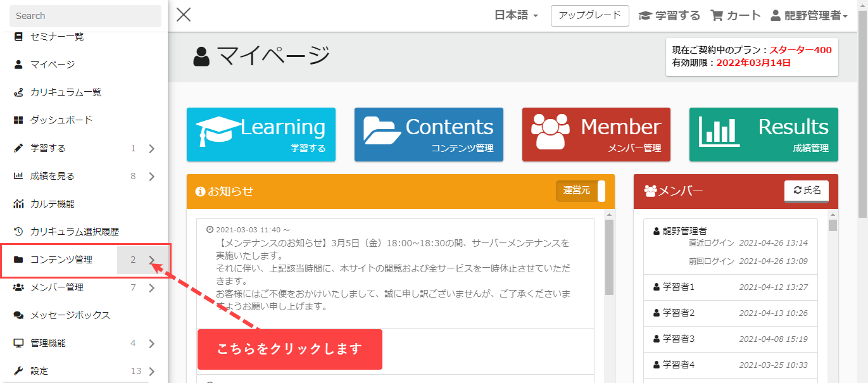Image resolution: width=868 pixels, height=383 pixels.
Task: Select ダッシュボード in the sidebar
Action: 61,120
